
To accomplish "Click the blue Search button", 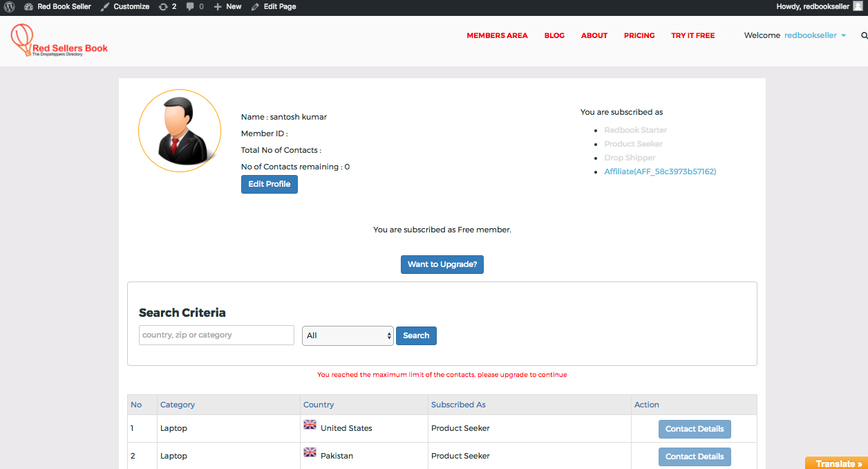I will (x=416, y=335).
